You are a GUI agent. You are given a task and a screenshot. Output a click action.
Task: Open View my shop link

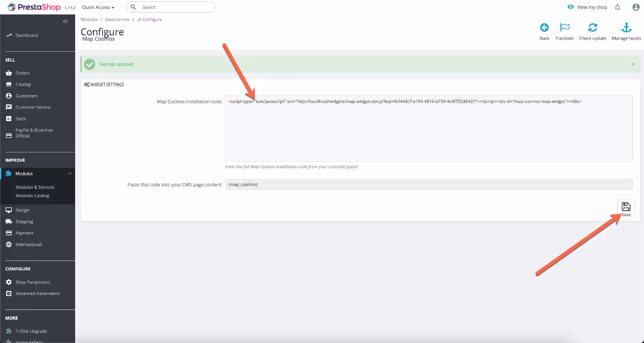[x=592, y=7]
